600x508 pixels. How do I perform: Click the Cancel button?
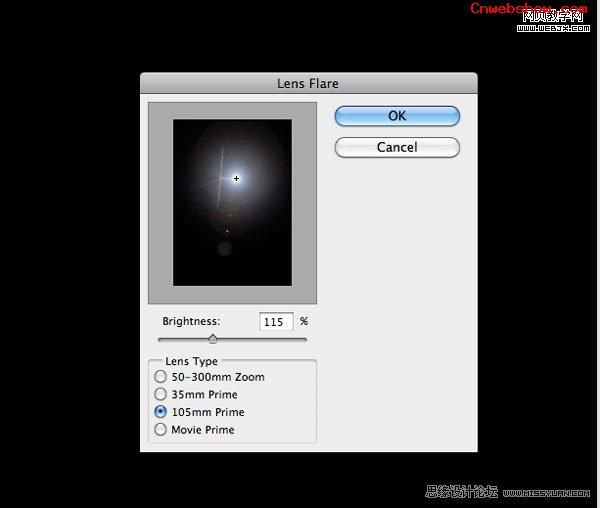[397, 147]
